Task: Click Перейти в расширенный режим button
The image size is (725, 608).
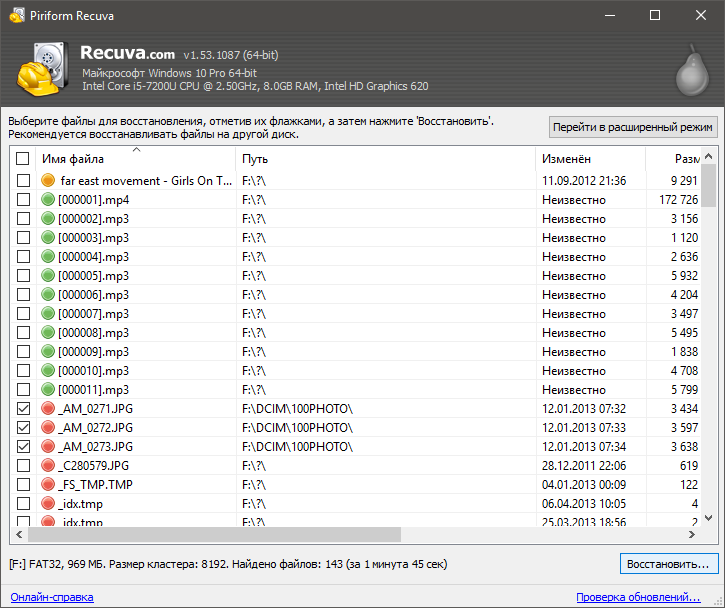Action: point(633,127)
